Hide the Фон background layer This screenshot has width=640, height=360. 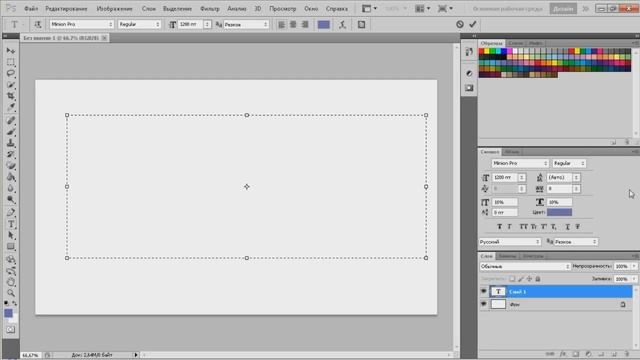[x=484, y=304]
